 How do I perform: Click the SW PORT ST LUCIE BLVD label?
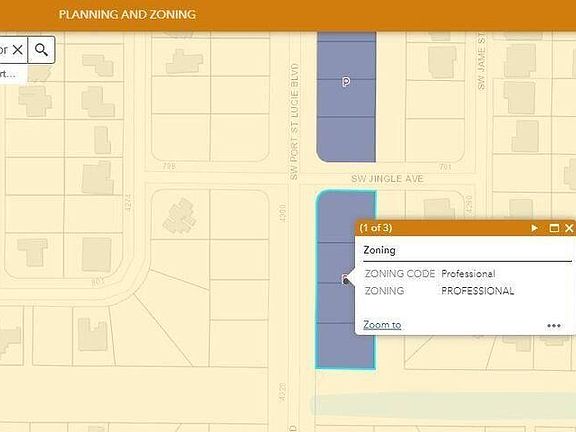(294, 122)
